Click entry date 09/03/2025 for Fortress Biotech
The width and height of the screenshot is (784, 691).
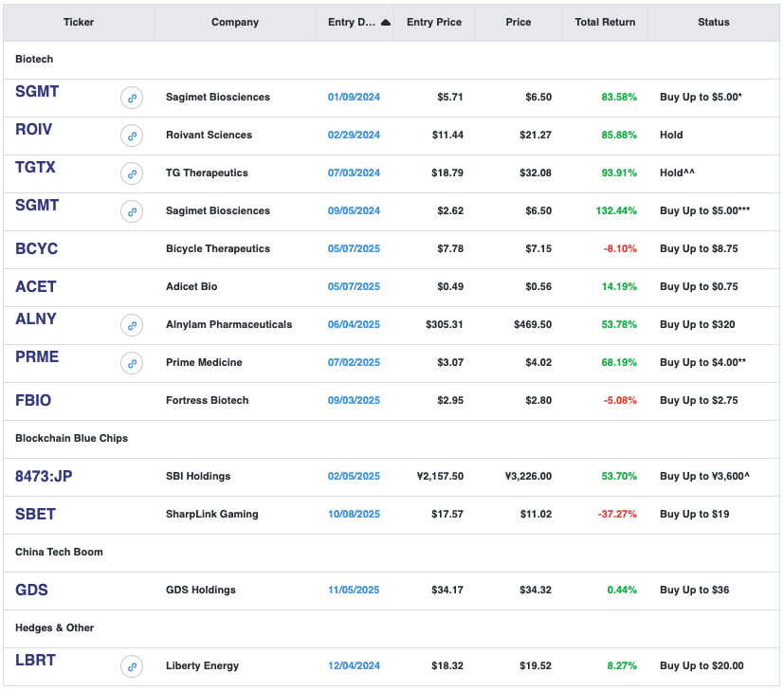point(354,400)
